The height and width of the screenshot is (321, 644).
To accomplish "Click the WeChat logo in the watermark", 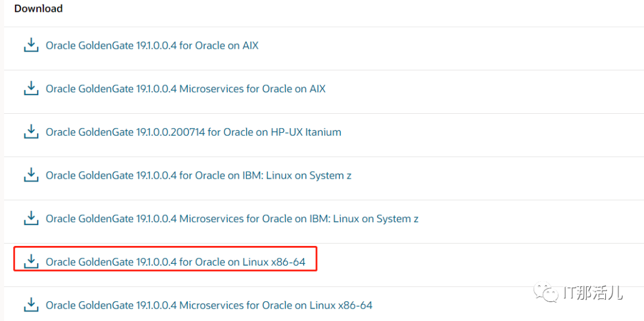I will (547, 292).
